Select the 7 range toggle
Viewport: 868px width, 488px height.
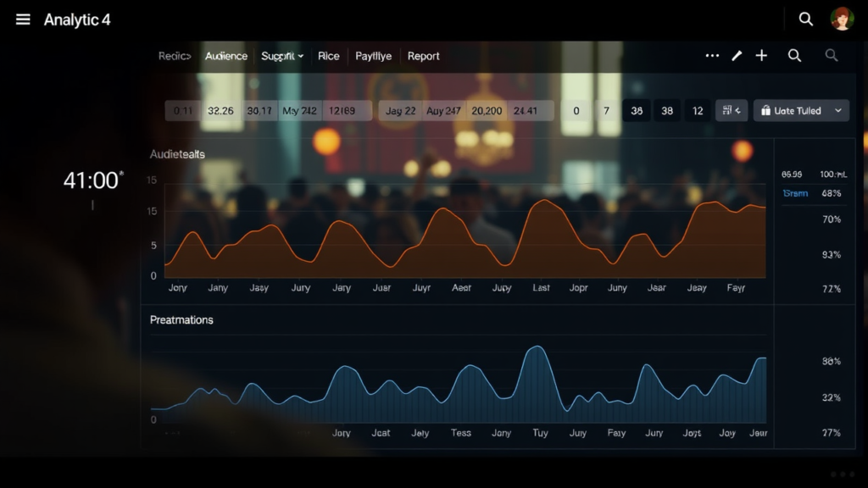(606, 111)
